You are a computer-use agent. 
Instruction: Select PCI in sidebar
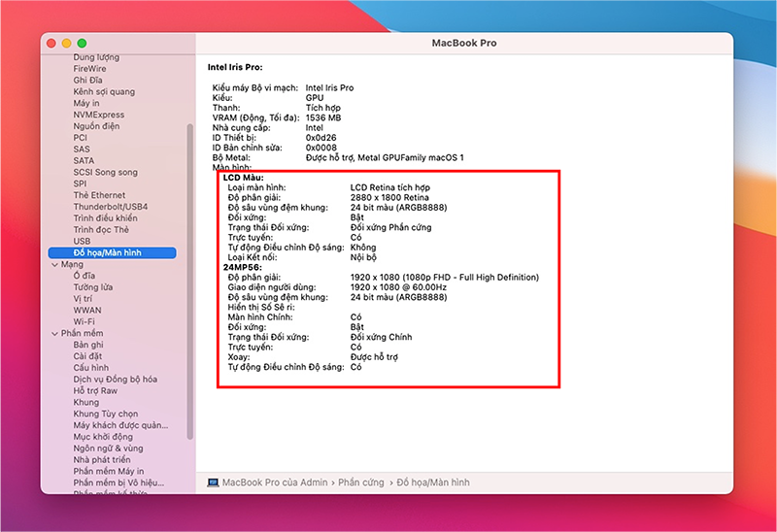pos(80,138)
